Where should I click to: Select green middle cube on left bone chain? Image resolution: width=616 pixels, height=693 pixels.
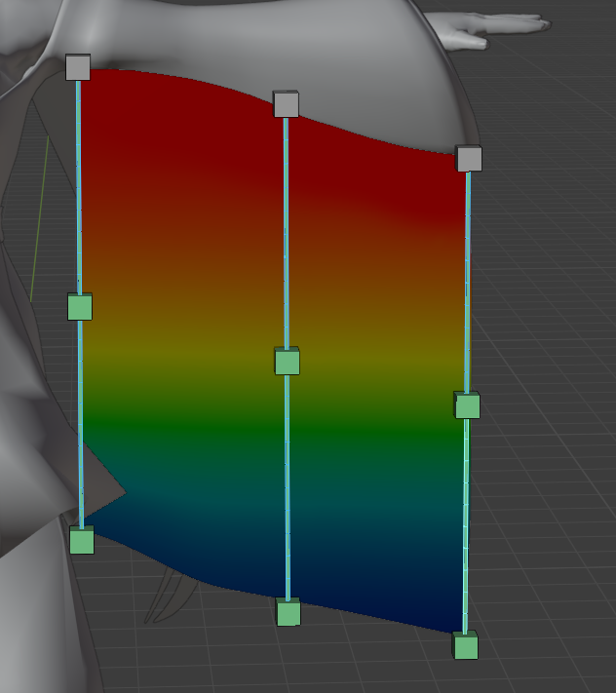click(x=80, y=306)
